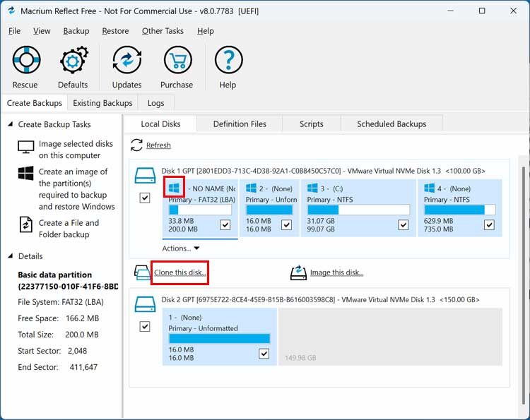Open the View menu
530x420 pixels.
[x=42, y=31]
